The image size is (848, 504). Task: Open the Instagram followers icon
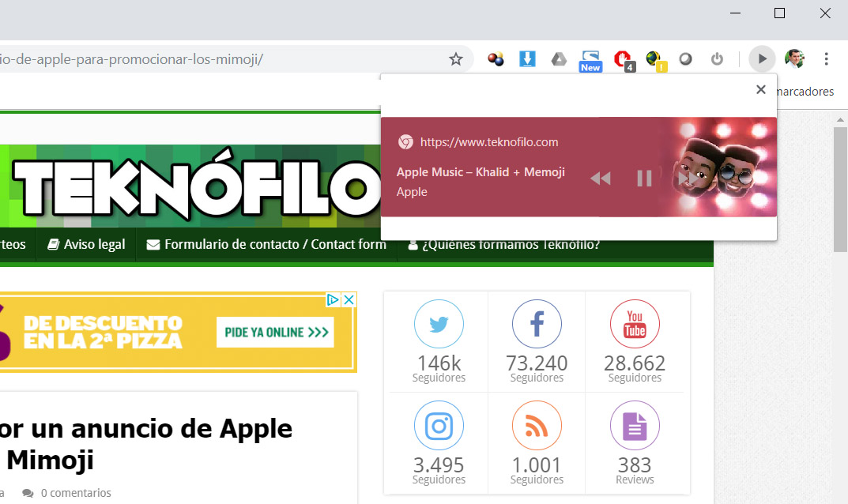(x=439, y=426)
